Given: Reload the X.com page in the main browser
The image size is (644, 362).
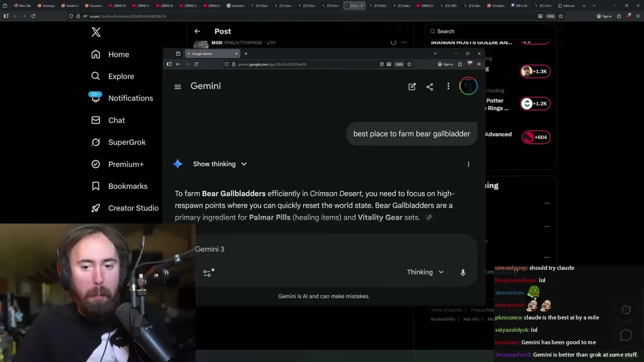Looking at the screenshot, I should 33,16.
